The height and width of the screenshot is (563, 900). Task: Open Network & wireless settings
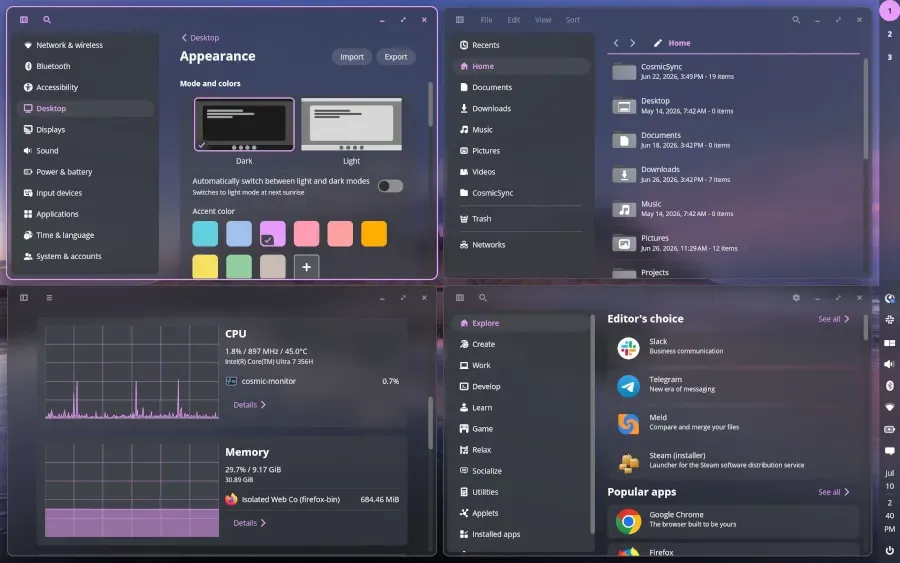(86, 45)
